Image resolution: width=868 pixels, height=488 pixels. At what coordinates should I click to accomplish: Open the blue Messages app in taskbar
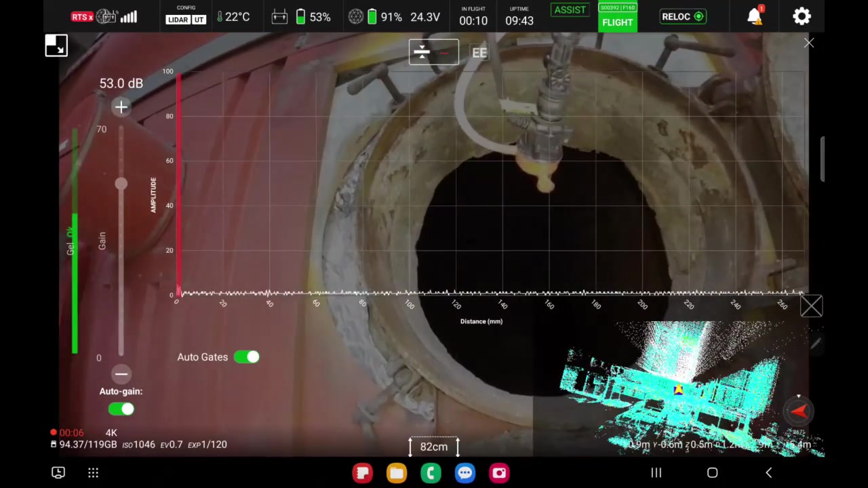(x=465, y=473)
